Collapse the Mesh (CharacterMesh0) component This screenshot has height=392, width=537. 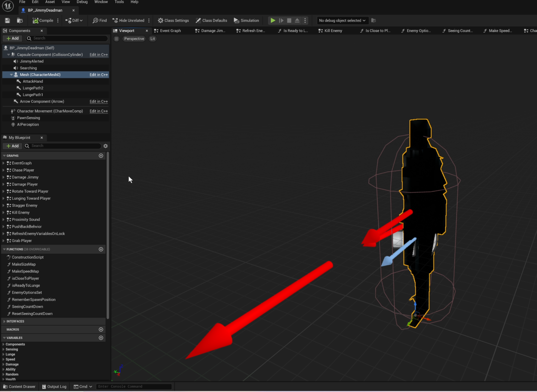pyautogui.click(x=11, y=75)
